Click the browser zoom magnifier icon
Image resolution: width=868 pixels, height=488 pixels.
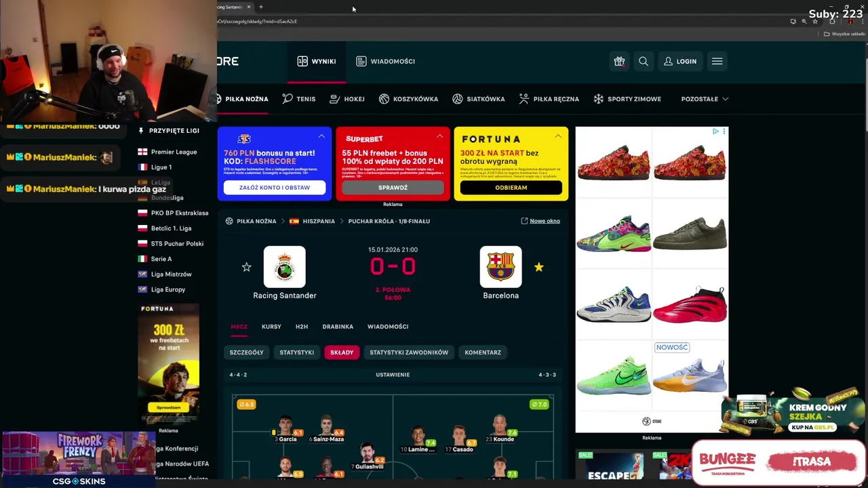[x=804, y=21]
